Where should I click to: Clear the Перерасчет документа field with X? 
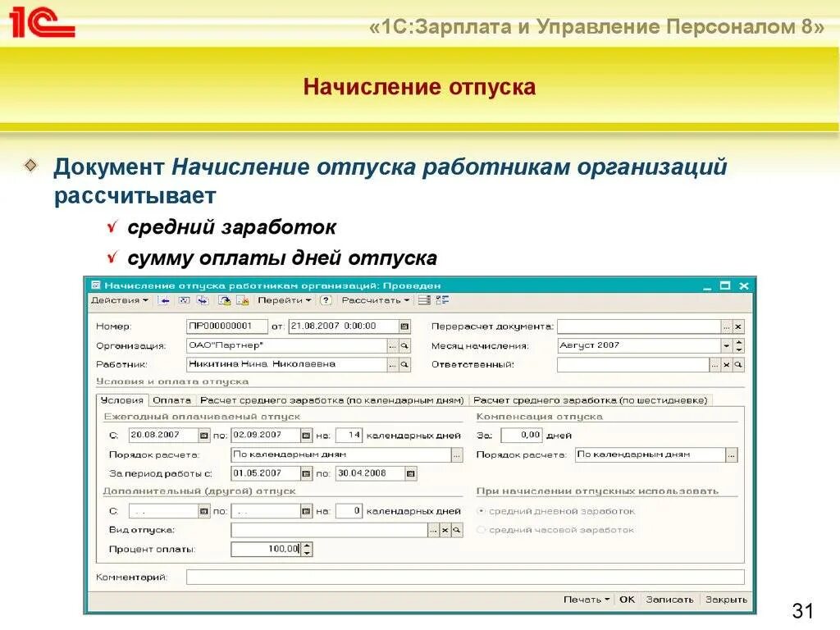738,326
